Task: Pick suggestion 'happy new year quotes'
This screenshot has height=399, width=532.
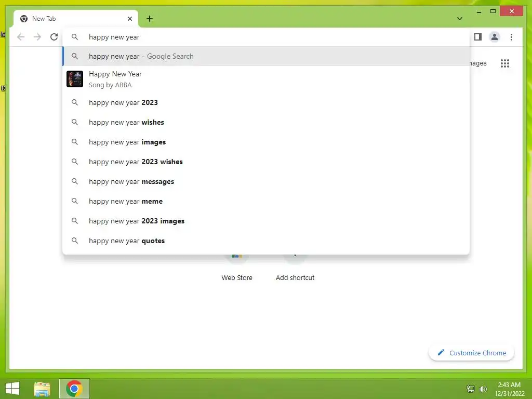Action: 267,241
